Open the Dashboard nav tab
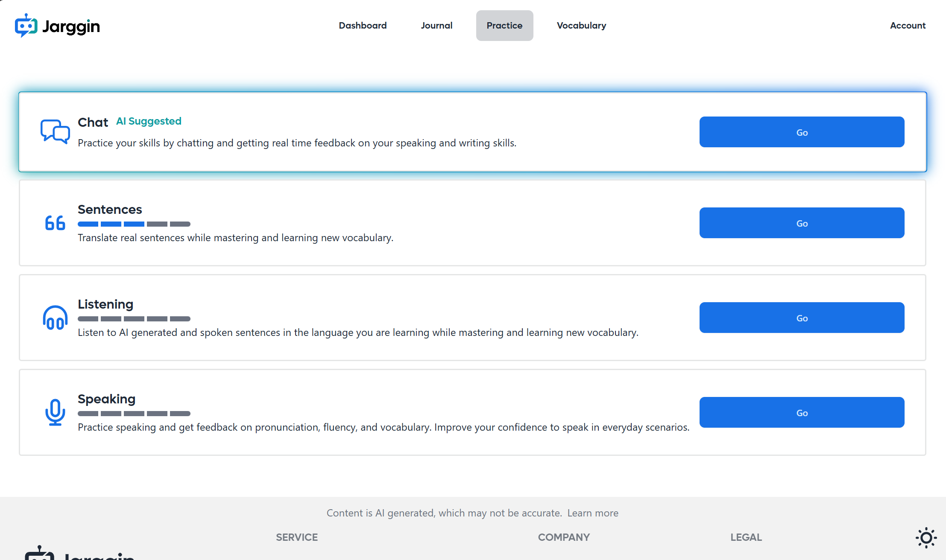The width and height of the screenshot is (946, 560). 363,26
